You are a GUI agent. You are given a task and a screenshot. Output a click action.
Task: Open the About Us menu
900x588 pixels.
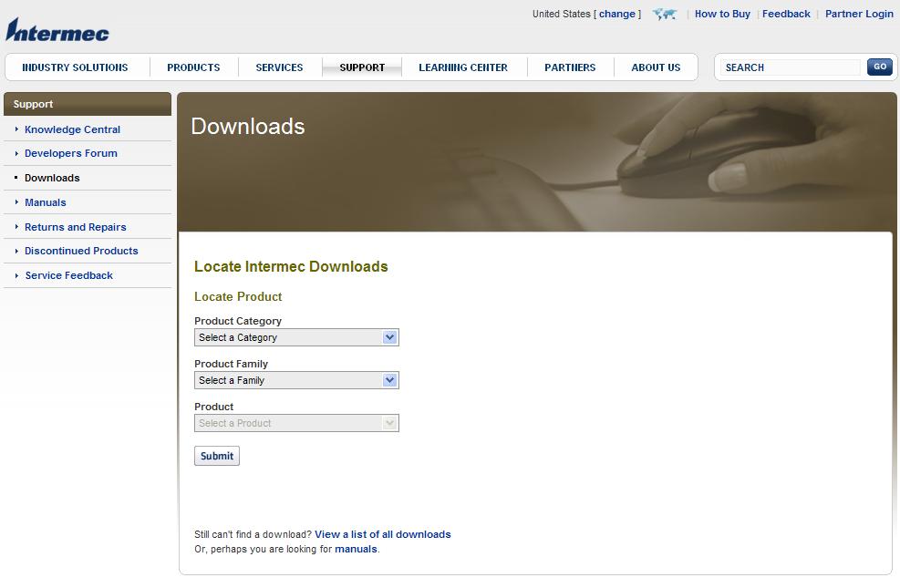(656, 67)
